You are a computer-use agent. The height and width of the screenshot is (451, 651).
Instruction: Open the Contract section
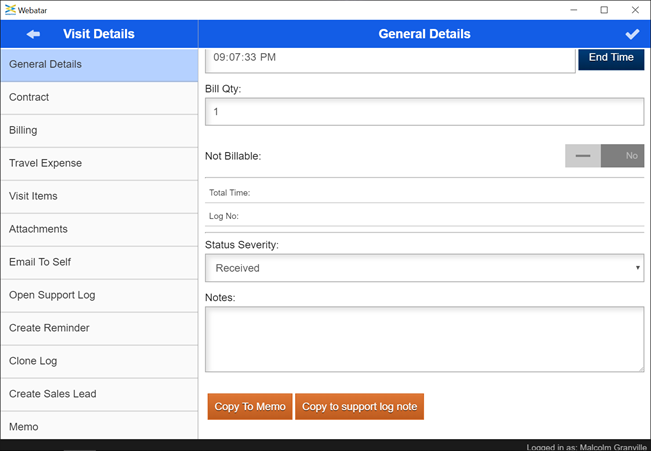tap(99, 98)
